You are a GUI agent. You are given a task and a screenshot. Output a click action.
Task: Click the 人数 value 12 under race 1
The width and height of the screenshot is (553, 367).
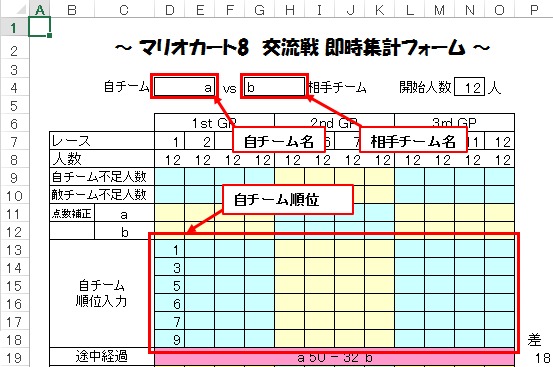point(169,159)
